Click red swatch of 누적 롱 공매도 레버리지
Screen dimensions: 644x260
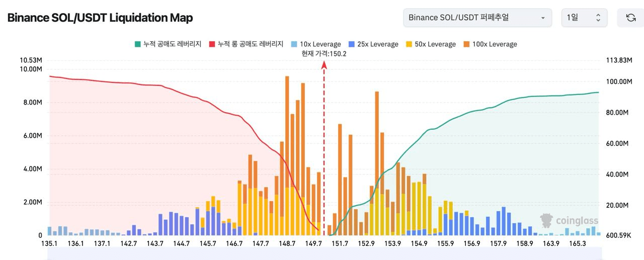coord(212,44)
